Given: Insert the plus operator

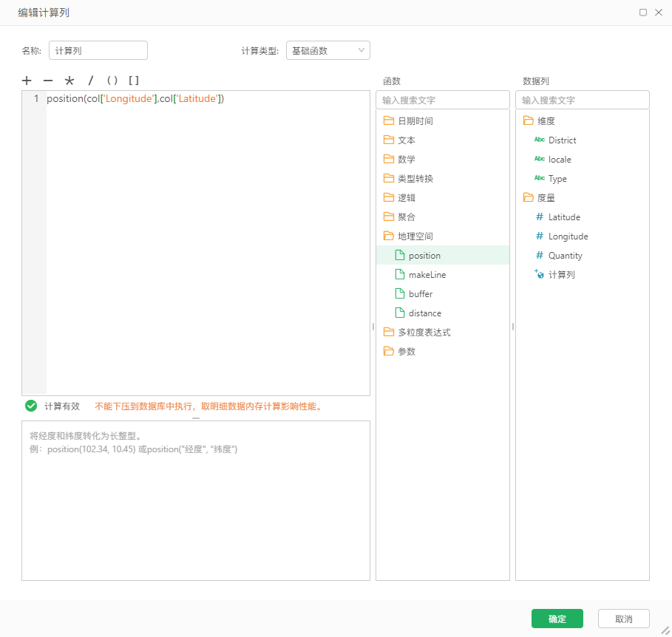Looking at the screenshot, I should coord(27,81).
